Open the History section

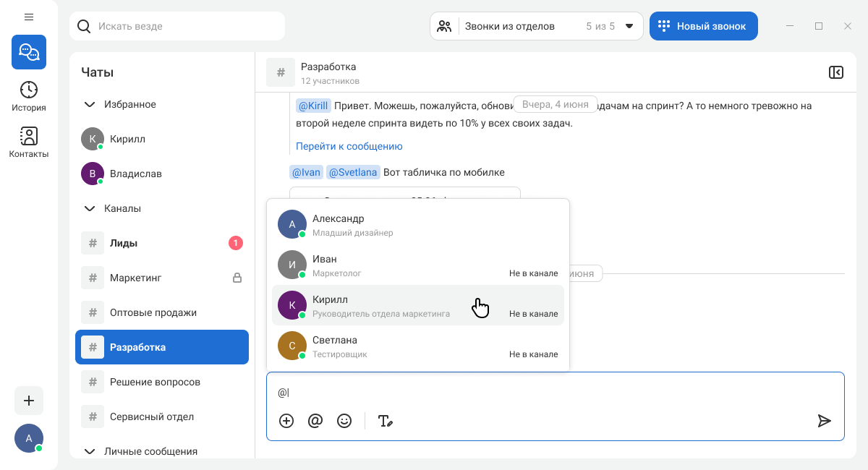coord(29,96)
